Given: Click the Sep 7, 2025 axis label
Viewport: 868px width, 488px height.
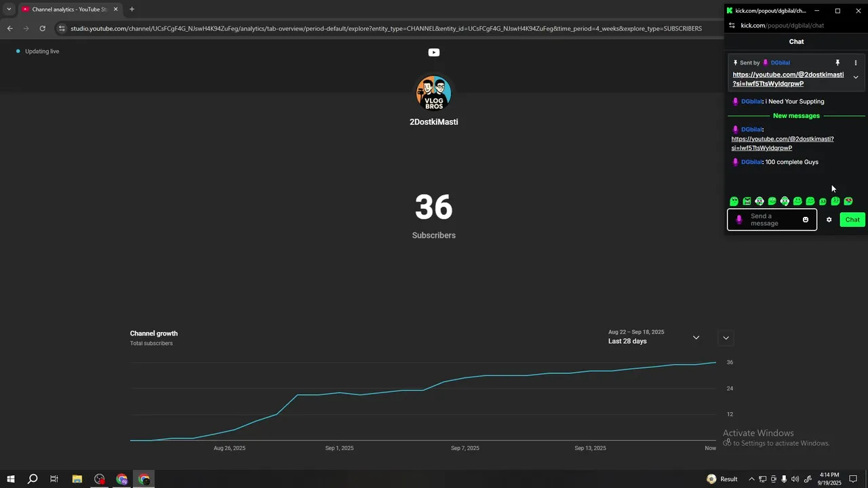Looking at the screenshot, I should [x=465, y=448].
